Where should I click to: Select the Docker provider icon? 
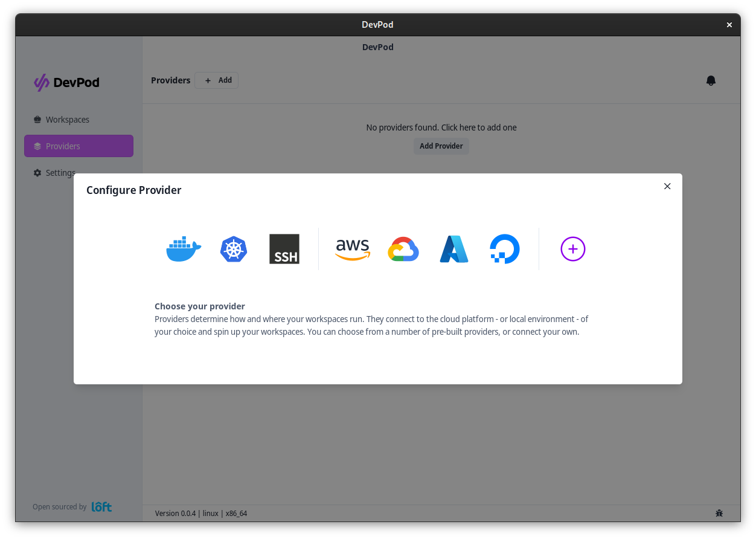pyautogui.click(x=184, y=249)
